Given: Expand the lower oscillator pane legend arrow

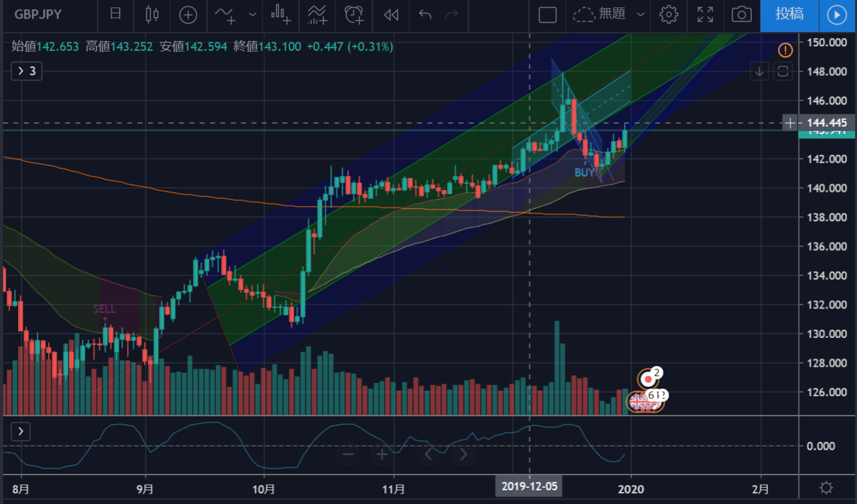Looking at the screenshot, I should [x=21, y=432].
